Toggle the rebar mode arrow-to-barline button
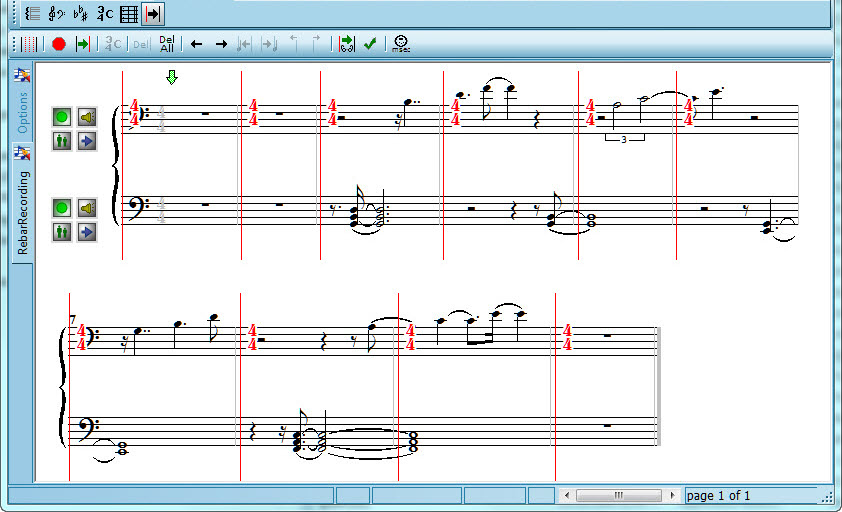The image size is (842, 512). click(x=153, y=14)
